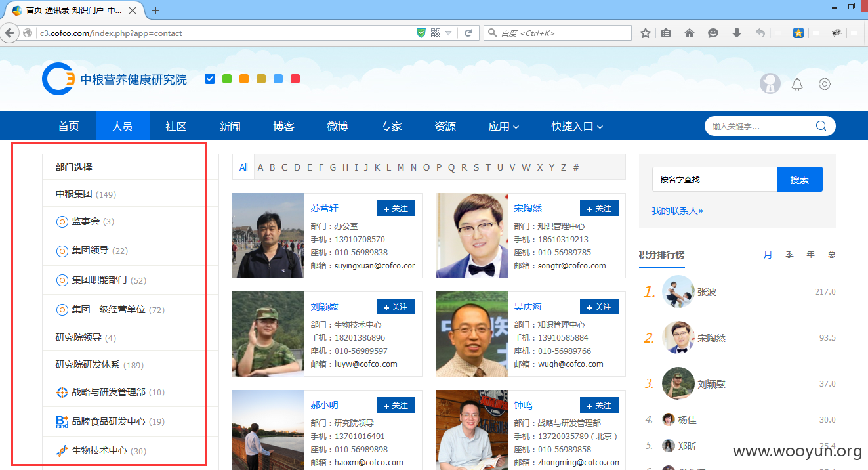The height and width of the screenshot is (470, 868).
Task: Reload the page with the refresh icon
Action: (x=468, y=33)
